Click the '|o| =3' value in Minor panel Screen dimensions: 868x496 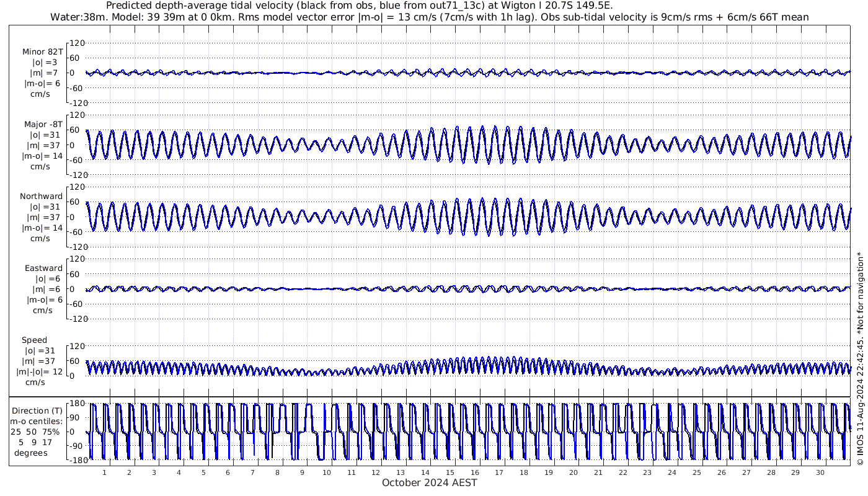pos(45,62)
